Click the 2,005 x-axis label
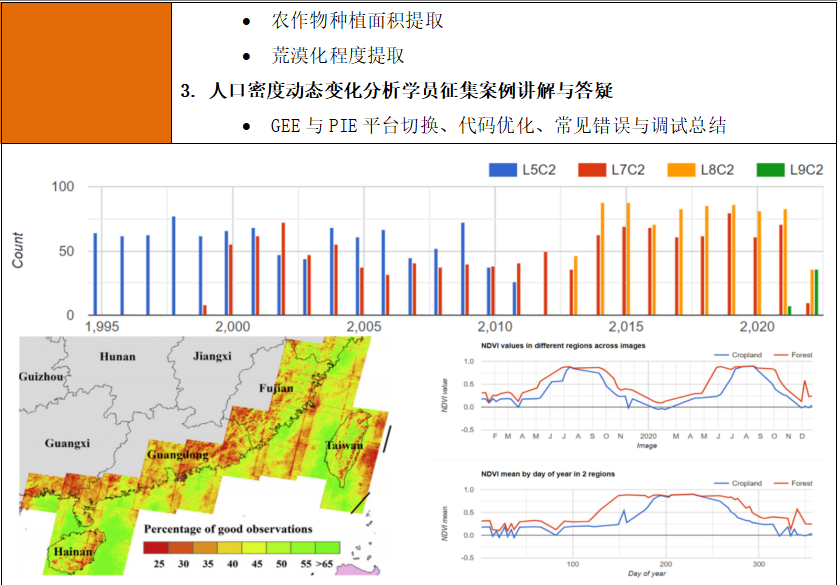This screenshot has width=840, height=585. [x=364, y=327]
